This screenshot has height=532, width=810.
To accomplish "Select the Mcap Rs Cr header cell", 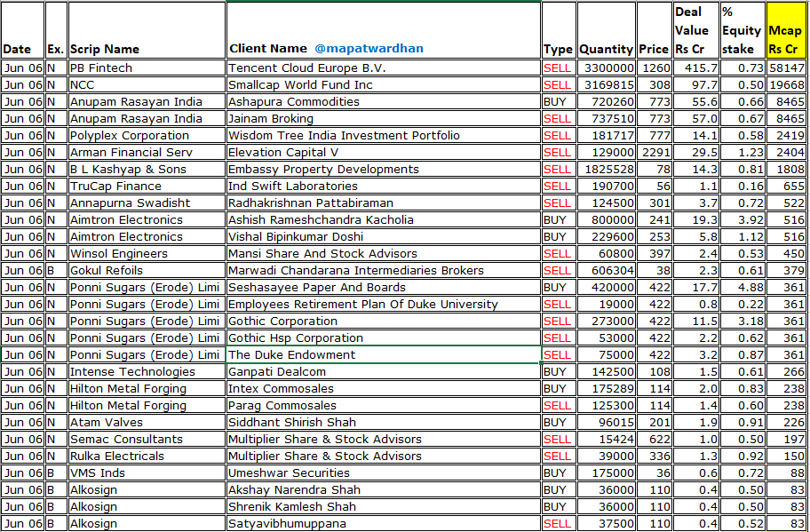I will click(786, 30).
